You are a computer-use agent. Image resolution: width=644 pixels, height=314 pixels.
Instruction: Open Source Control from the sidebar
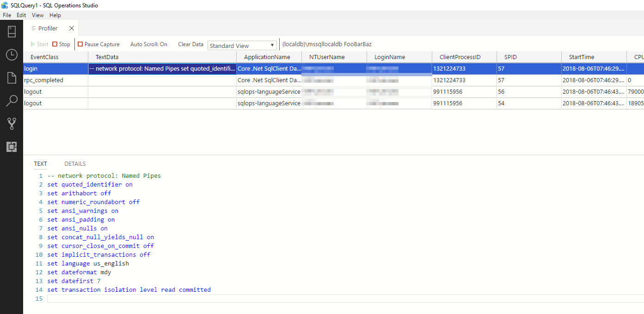coord(12,123)
